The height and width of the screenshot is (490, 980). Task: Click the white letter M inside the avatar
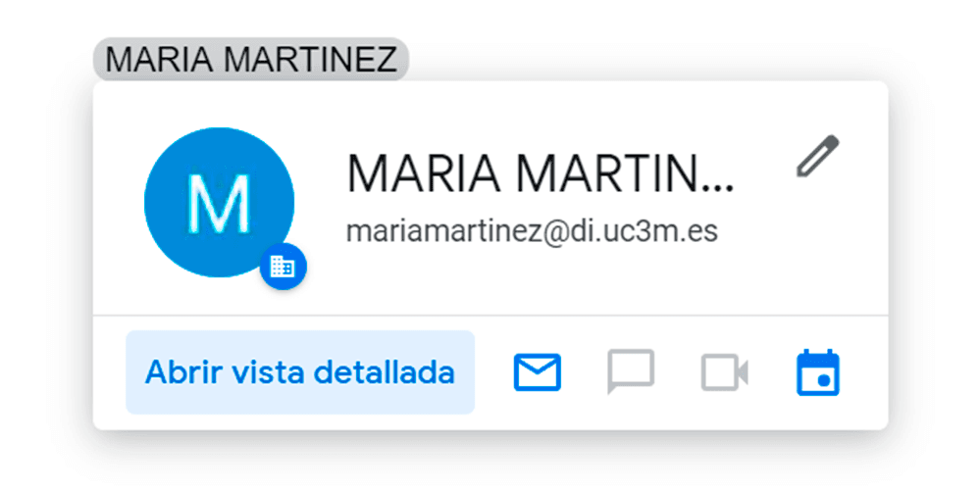coord(220,203)
